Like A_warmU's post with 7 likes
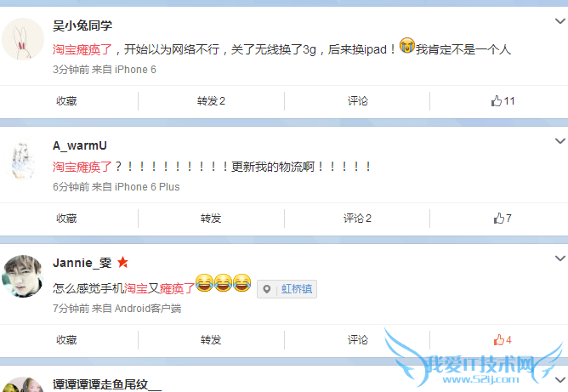This screenshot has height=392, width=568. pos(503,218)
